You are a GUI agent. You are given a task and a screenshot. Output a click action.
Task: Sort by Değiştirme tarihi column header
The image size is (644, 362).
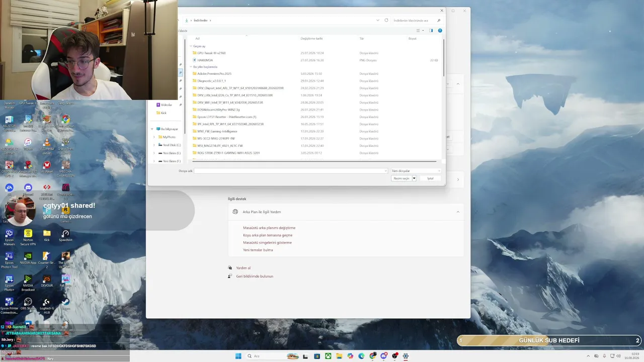coord(311,38)
